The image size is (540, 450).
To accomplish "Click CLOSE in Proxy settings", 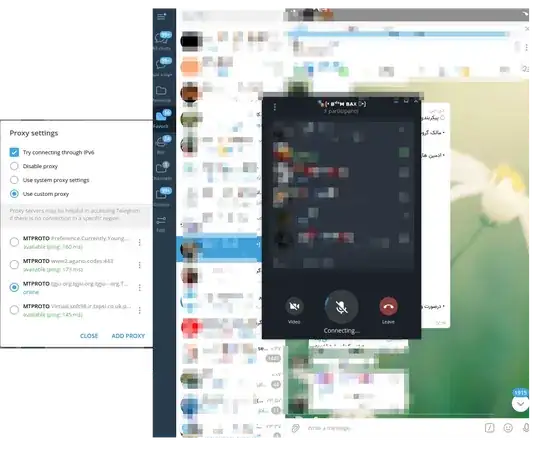I will click(x=89, y=336).
